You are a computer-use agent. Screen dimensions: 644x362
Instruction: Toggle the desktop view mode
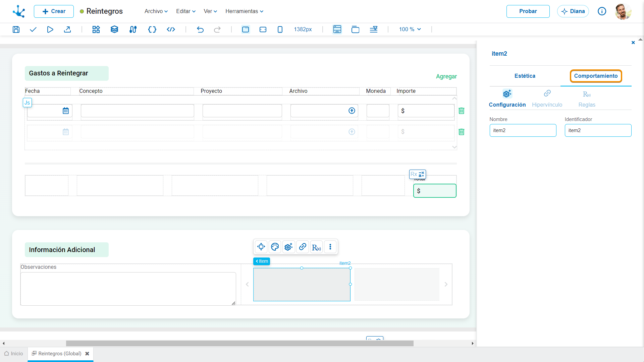click(x=246, y=29)
